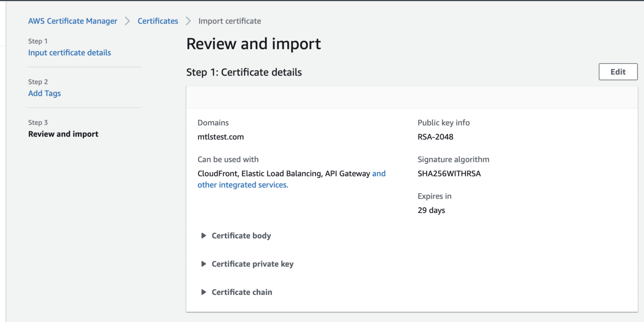
Task: Open the AWS Certificate Manager breadcrumb link
Action: [x=73, y=21]
